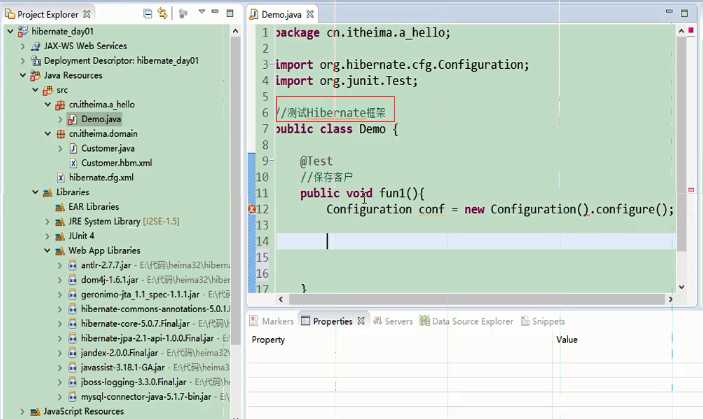Screen dimensions: 703x419
Task: Collapse the hibernate_day01 project node
Action: (10, 31)
